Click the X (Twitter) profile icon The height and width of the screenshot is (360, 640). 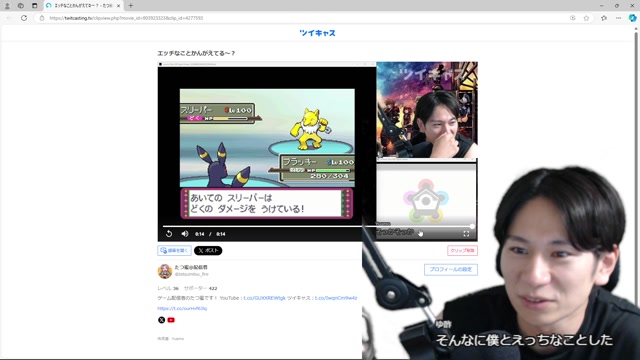162,320
